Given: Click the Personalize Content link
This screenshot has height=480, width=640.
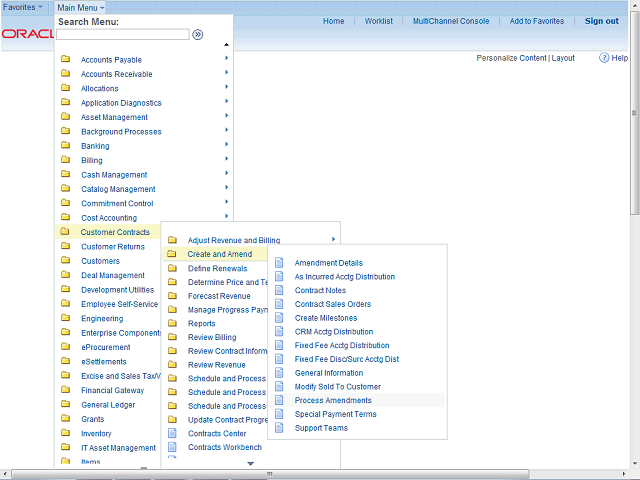Looking at the screenshot, I should tap(511, 58).
